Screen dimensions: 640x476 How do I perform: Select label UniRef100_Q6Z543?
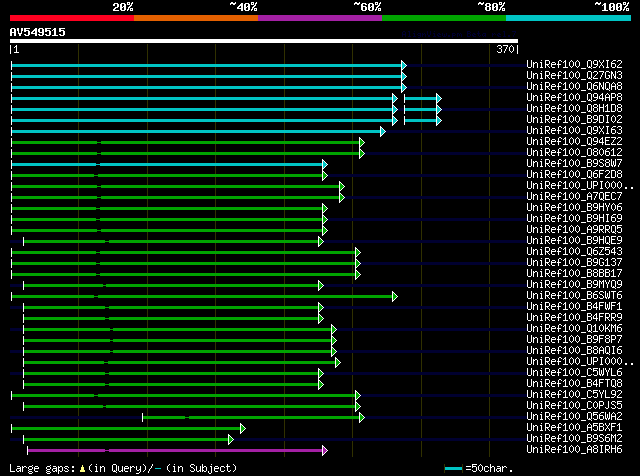pos(574,251)
